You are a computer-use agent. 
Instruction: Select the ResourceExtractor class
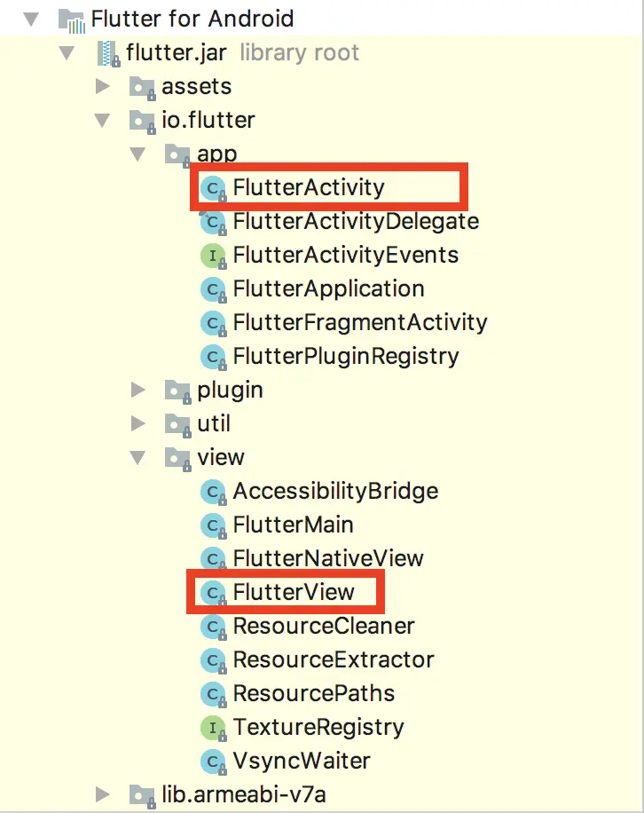334,660
